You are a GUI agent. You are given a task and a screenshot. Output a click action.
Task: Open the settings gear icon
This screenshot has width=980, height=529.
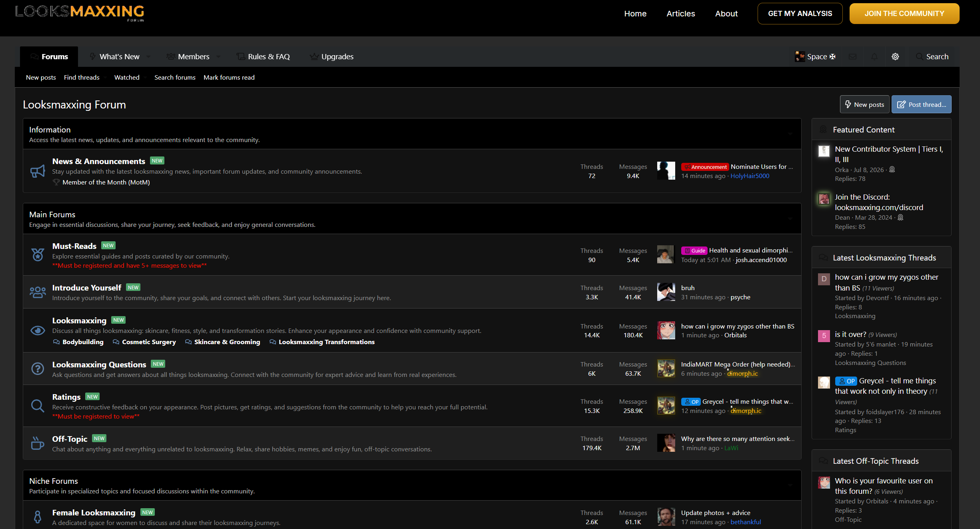click(x=895, y=56)
